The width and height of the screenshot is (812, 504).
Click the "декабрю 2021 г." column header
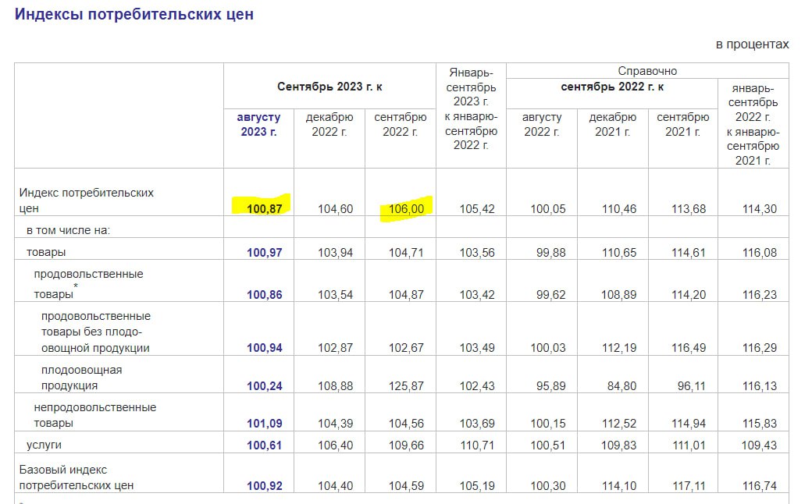pyautogui.click(x=612, y=125)
